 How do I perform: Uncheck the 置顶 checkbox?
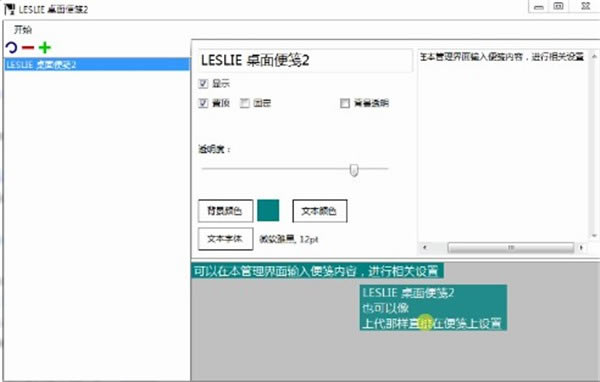(203, 103)
